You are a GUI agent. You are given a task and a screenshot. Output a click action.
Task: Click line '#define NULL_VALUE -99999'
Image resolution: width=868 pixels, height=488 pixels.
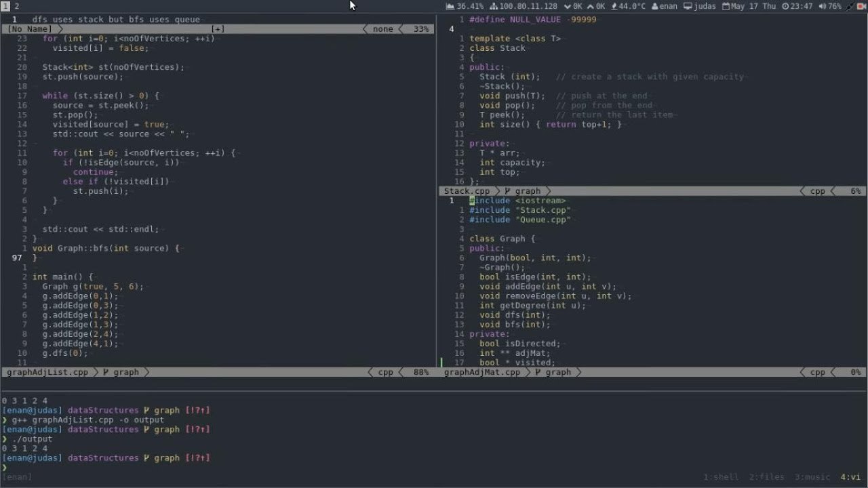pos(533,20)
